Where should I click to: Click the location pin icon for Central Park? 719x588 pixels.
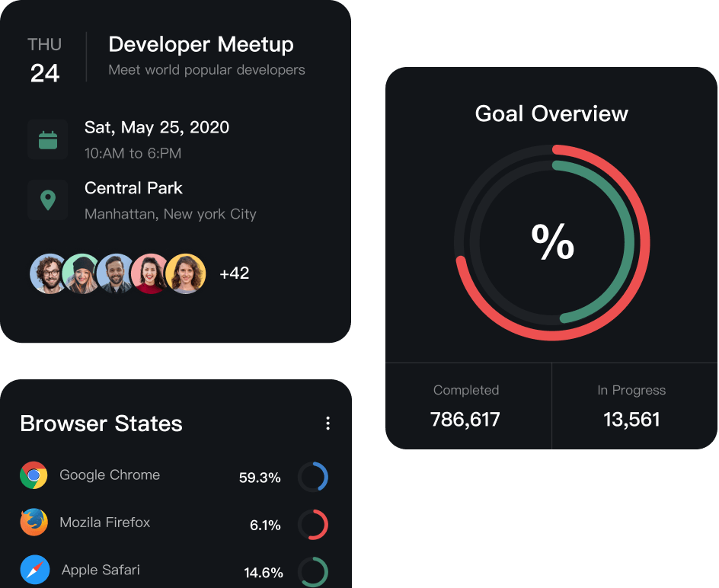coord(48,200)
